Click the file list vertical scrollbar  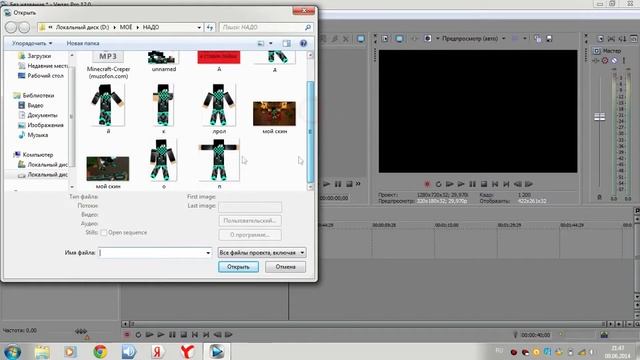[x=310, y=131]
